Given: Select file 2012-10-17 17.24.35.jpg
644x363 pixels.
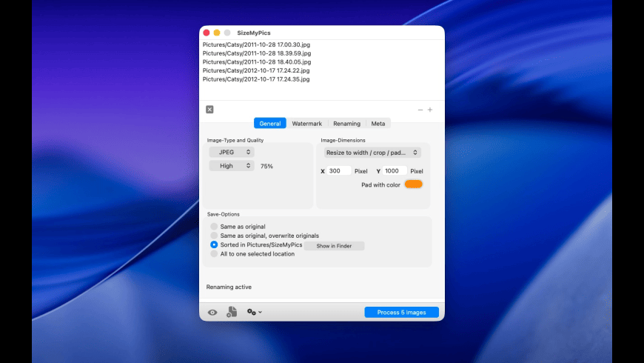Looking at the screenshot, I should (256, 79).
